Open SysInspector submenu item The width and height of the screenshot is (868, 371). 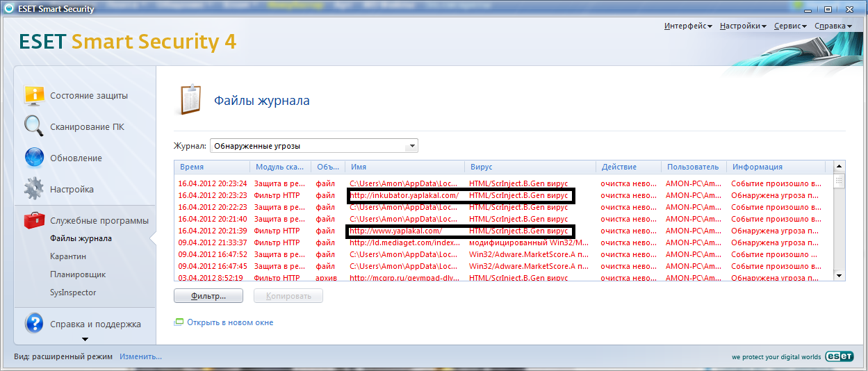click(73, 292)
